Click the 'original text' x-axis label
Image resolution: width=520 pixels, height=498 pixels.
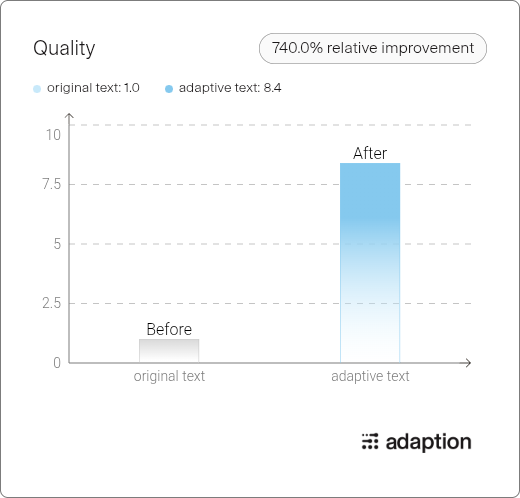tap(169, 376)
